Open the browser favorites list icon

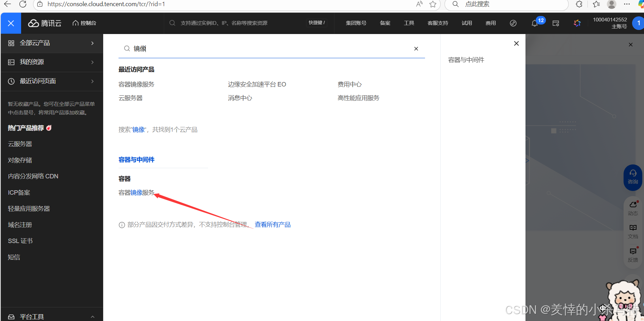[596, 4]
